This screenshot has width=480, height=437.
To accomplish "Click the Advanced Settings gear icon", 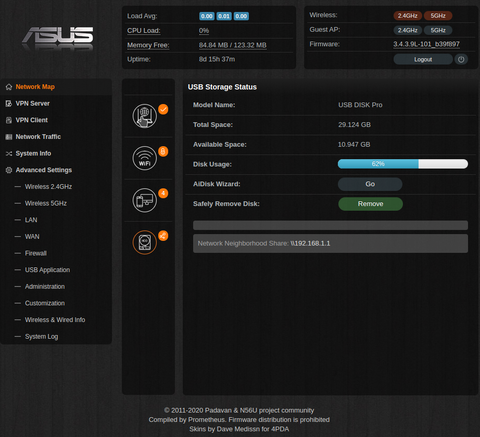I will [9, 170].
